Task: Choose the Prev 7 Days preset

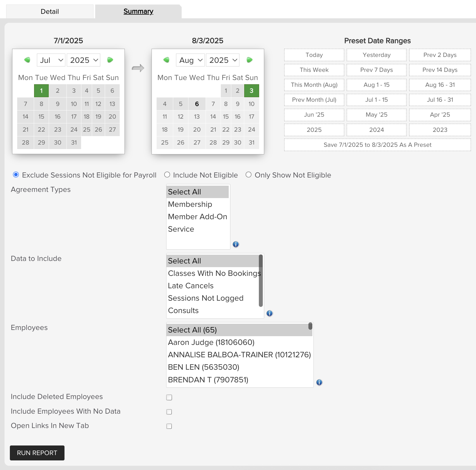Action: pos(377,70)
